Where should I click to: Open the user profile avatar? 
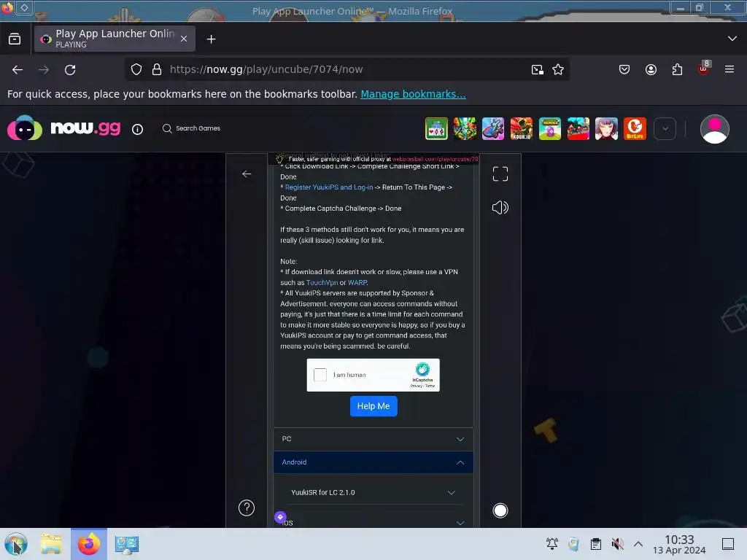click(x=714, y=128)
